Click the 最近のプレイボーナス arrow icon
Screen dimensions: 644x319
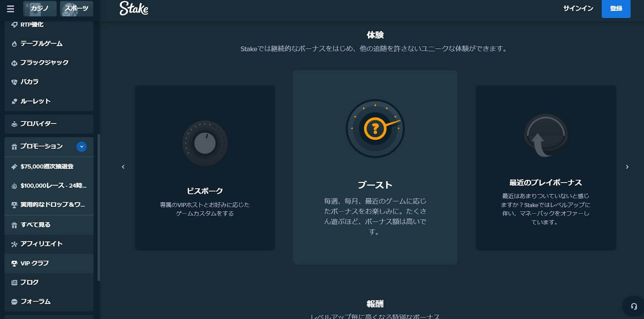(546, 136)
